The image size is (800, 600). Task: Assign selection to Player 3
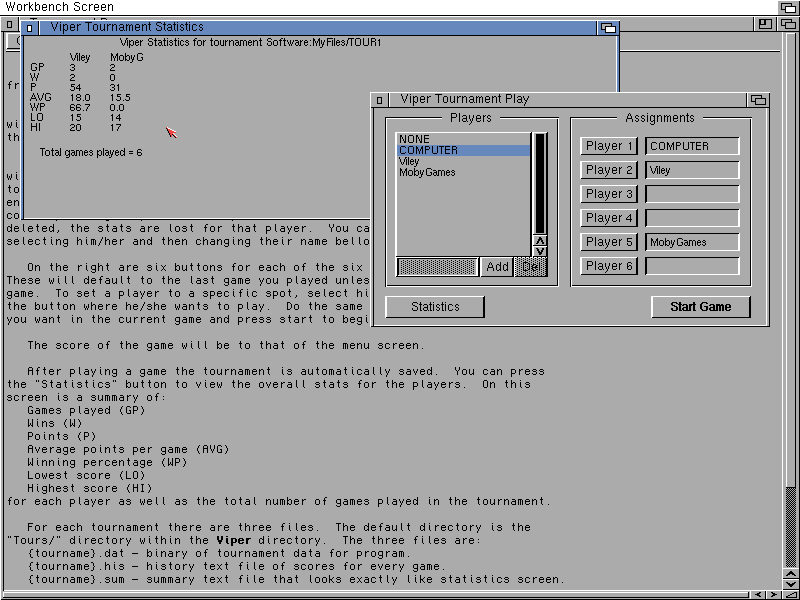pos(609,194)
